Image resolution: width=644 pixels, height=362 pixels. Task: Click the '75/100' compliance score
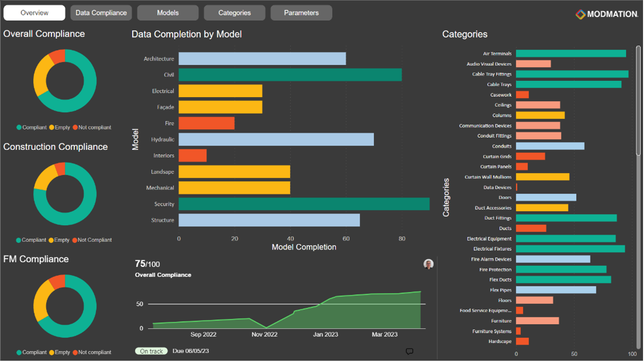tap(147, 264)
